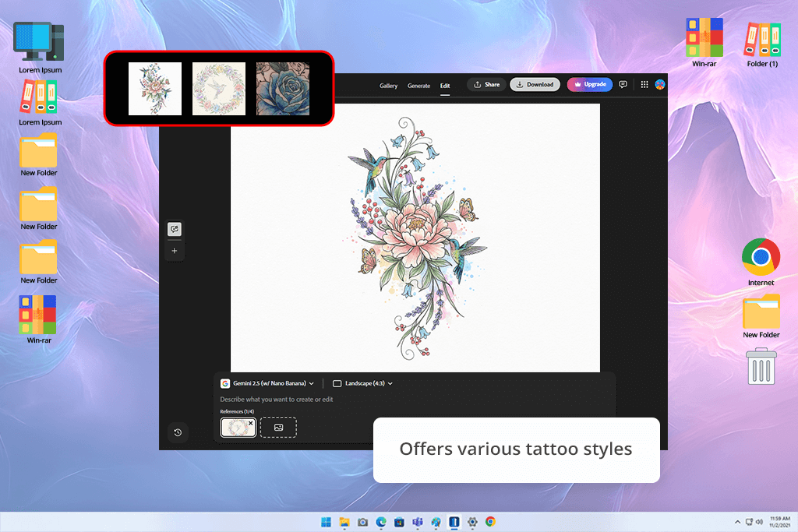
Task: Open the Lorem Ipsum binders desktop icon
Action: click(40, 104)
